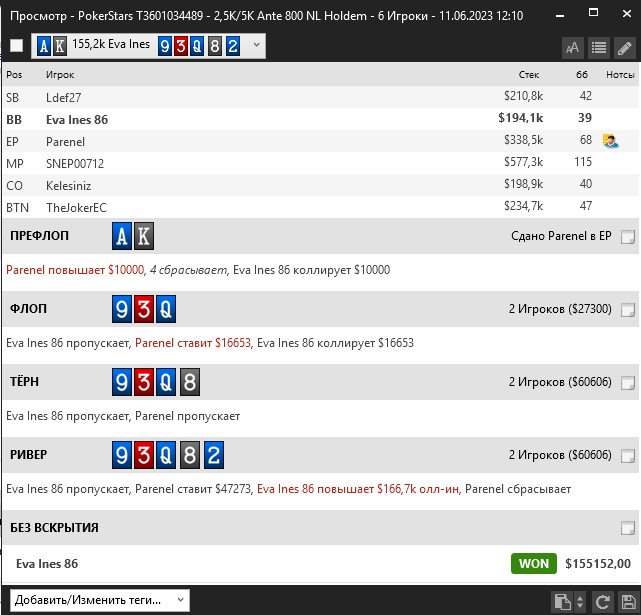Click the green WON badge

tap(534, 563)
